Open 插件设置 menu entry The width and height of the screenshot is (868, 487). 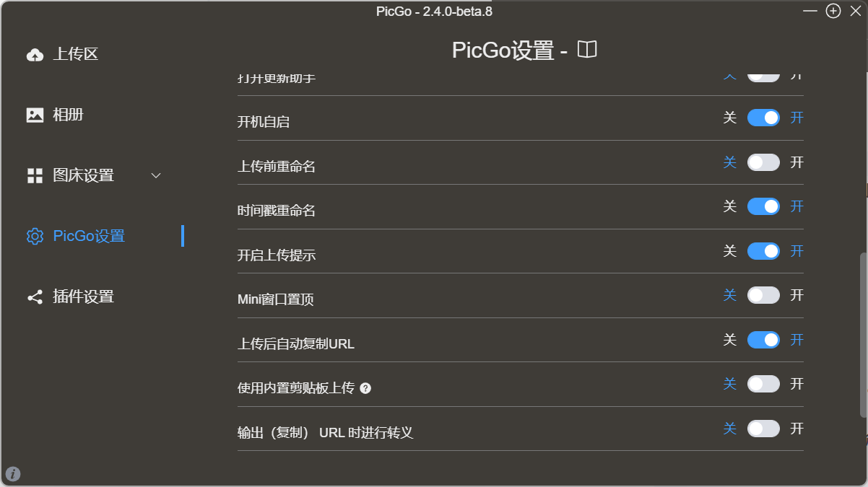(83, 297)
